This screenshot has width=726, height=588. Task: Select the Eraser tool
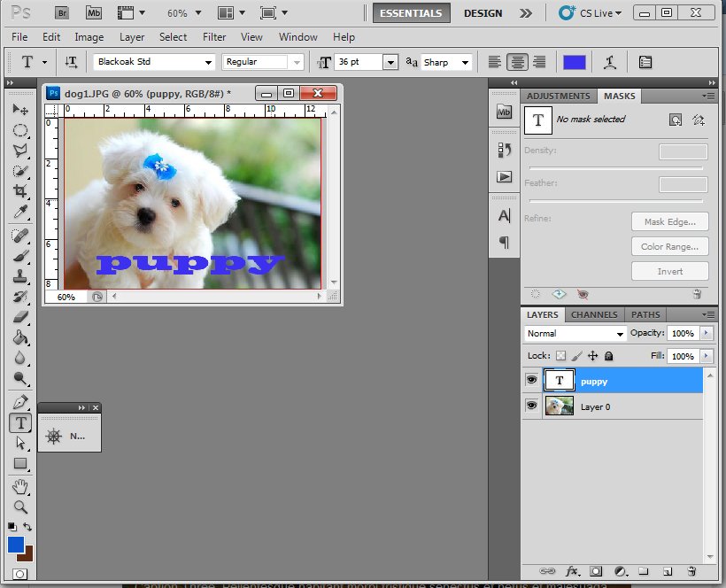tap(19, 317)
